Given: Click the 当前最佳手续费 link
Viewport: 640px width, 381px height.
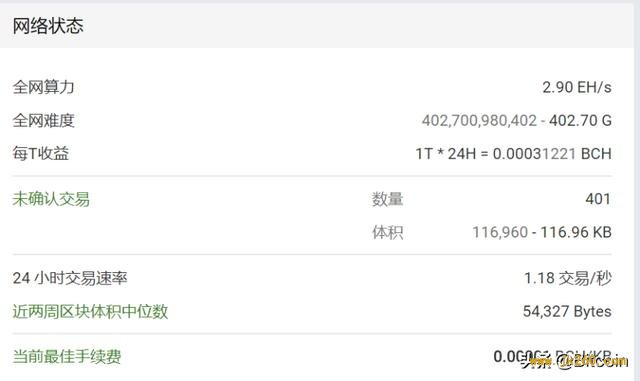Looking at the screenshot, I should (x=67, y=356).
